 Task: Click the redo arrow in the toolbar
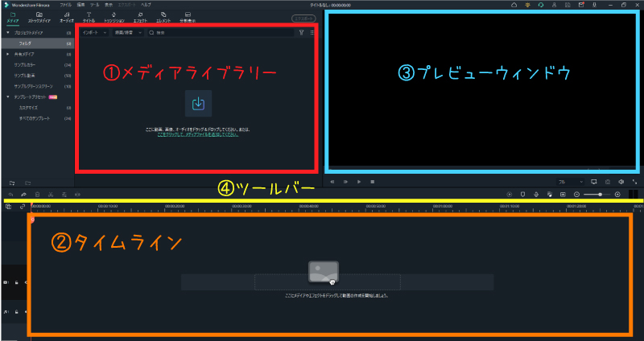tap(23, 195)
